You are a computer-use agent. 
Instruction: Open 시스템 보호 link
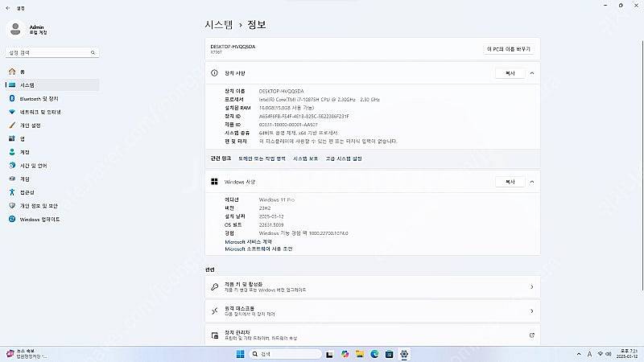[305, 158]
